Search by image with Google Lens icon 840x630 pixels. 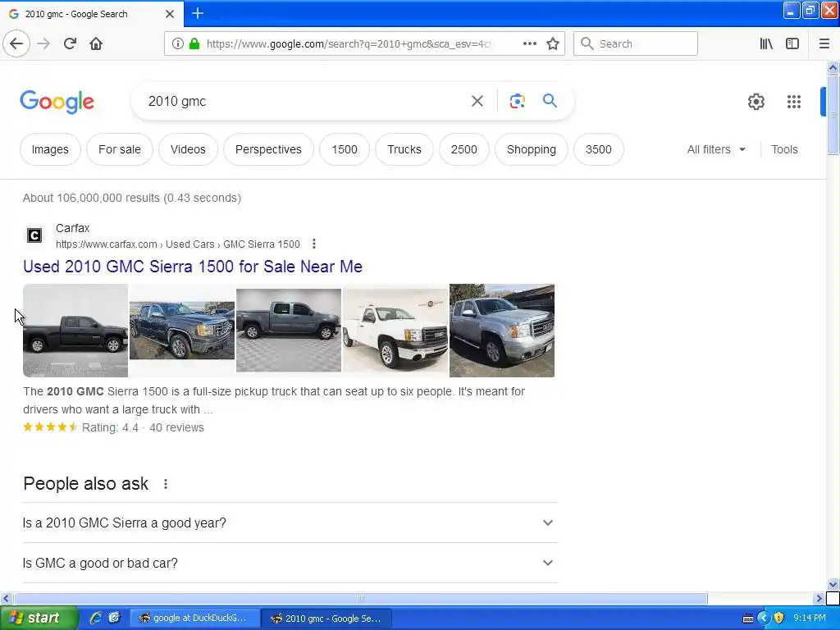(517, 101)
